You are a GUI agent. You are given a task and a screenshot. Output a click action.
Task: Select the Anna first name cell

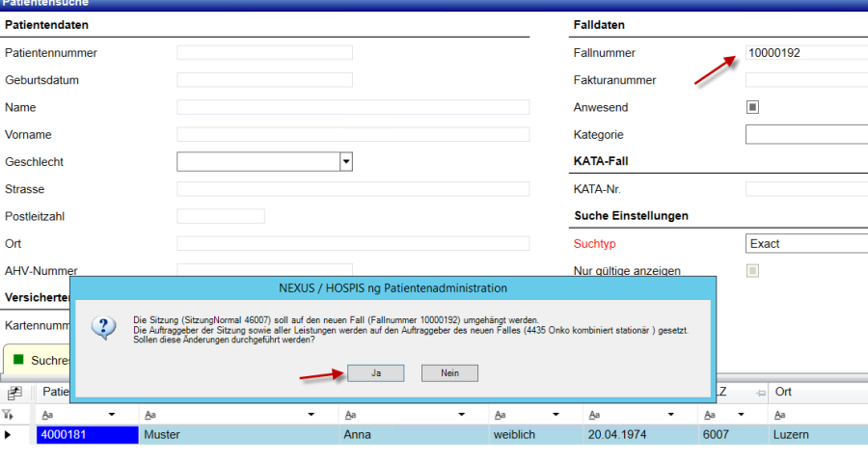pyautogui.click(x=414, y=434)
